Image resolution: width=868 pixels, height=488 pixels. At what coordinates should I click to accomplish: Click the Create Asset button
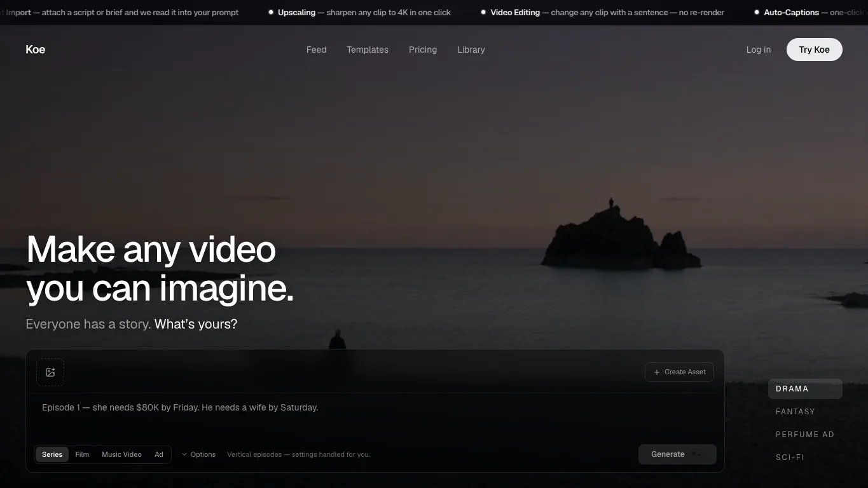(680, 372)
